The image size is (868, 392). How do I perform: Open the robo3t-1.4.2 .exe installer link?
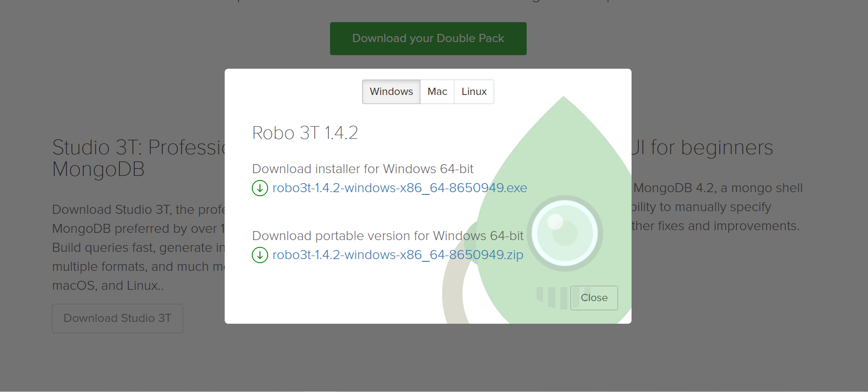[x=400, y=188]
